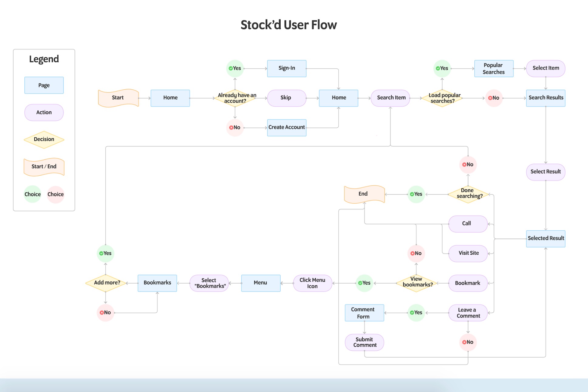The image size is (588, 392).
Task: Click the Selected Result page box
Action: click(545, 239)
